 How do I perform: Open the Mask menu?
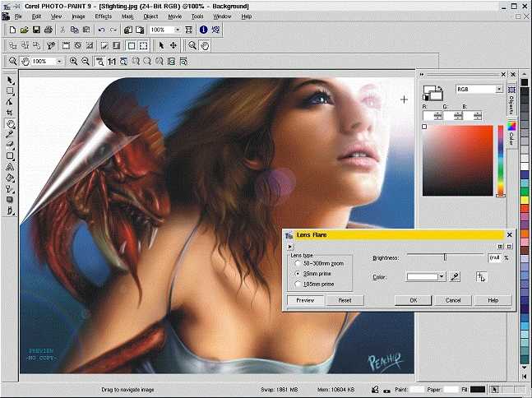pyautogui.click(x=127, y=16)
